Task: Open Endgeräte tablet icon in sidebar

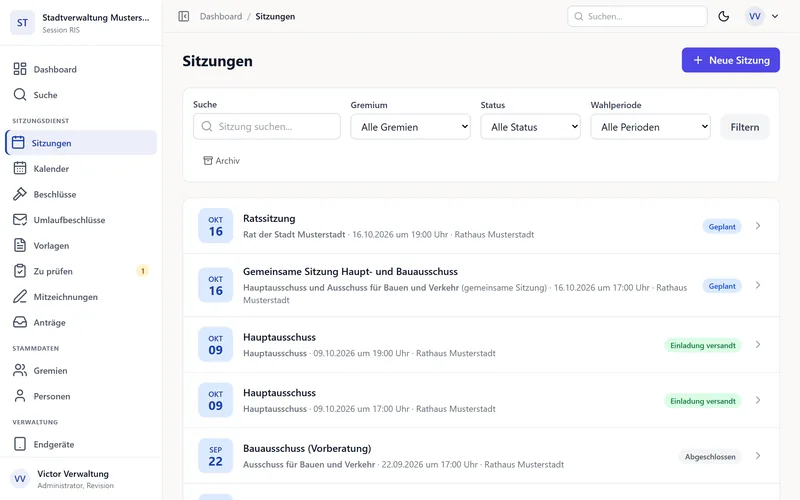Action: click(x=20, y=444)
